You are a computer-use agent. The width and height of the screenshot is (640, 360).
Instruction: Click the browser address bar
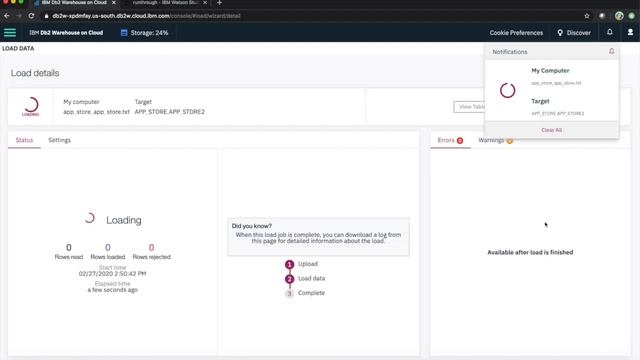(x=310, y=16)
